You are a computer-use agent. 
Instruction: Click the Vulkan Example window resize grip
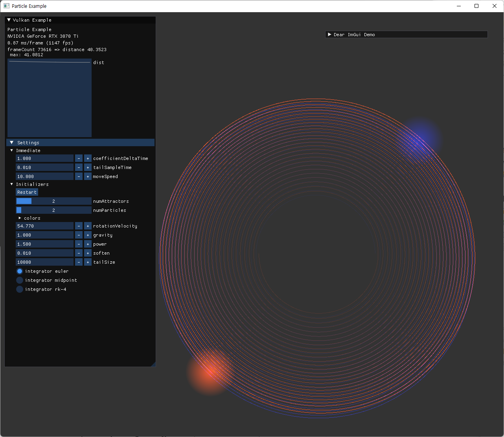153,364
